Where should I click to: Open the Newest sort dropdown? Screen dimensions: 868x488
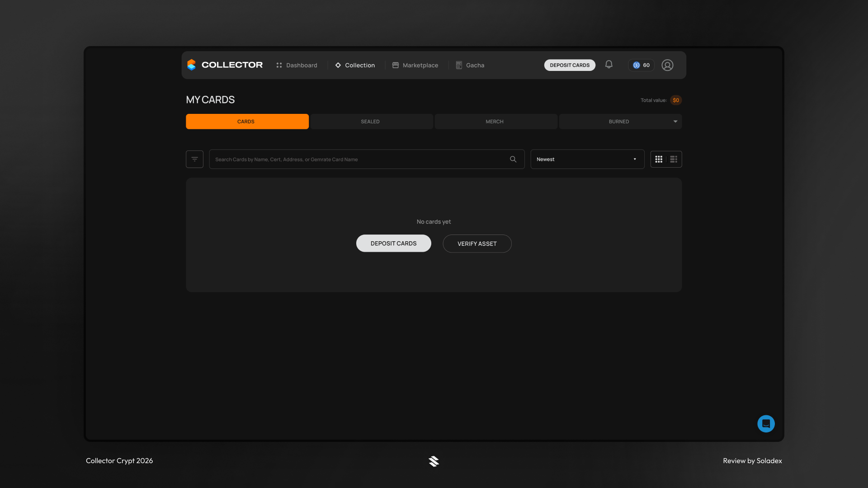[587, 159]
